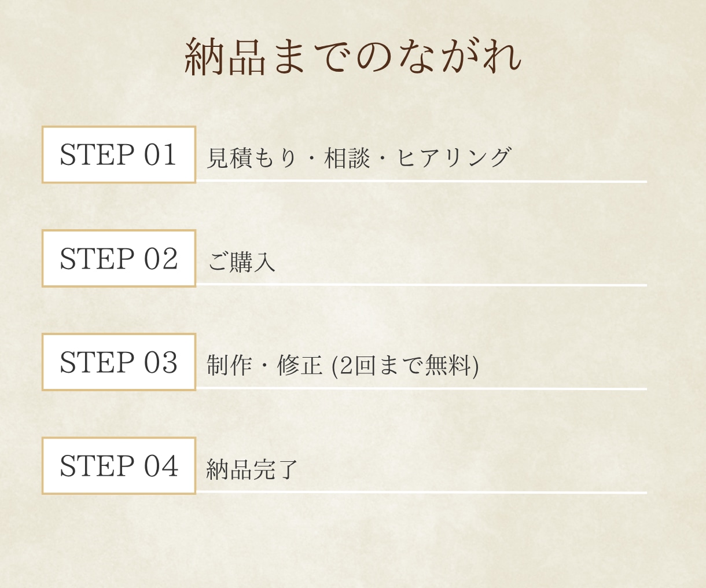
Task: Click the ご購入 label
Action: pyautogui.click(x=241, y=262)
